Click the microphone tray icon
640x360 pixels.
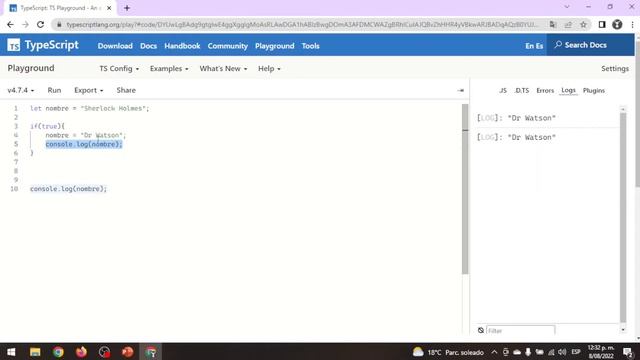tap(528, 352)
